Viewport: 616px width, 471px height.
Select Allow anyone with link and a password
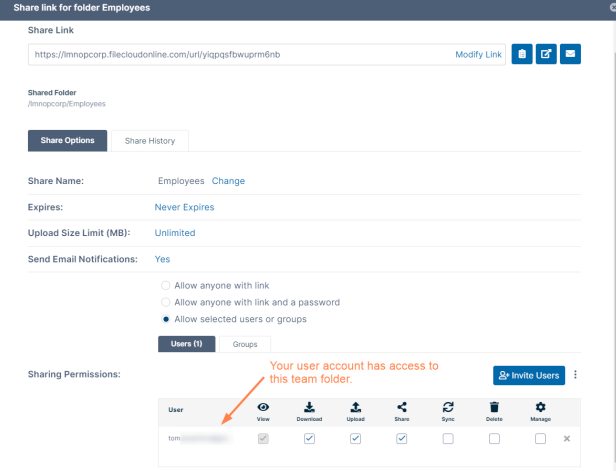(x=166, y=302)
